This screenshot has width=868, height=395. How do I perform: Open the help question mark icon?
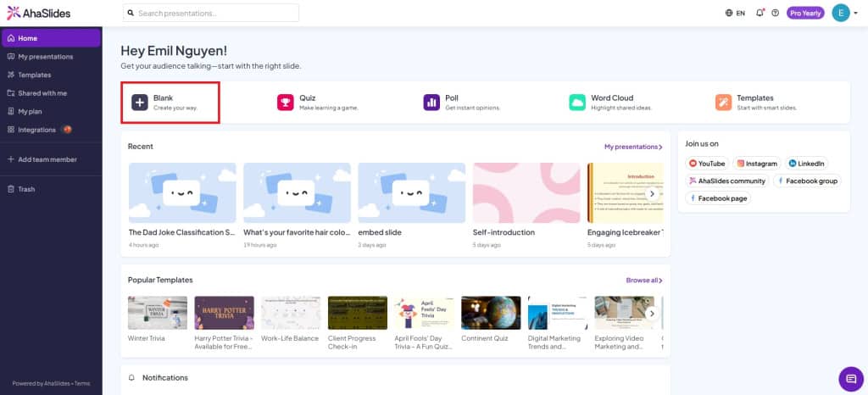775,13
